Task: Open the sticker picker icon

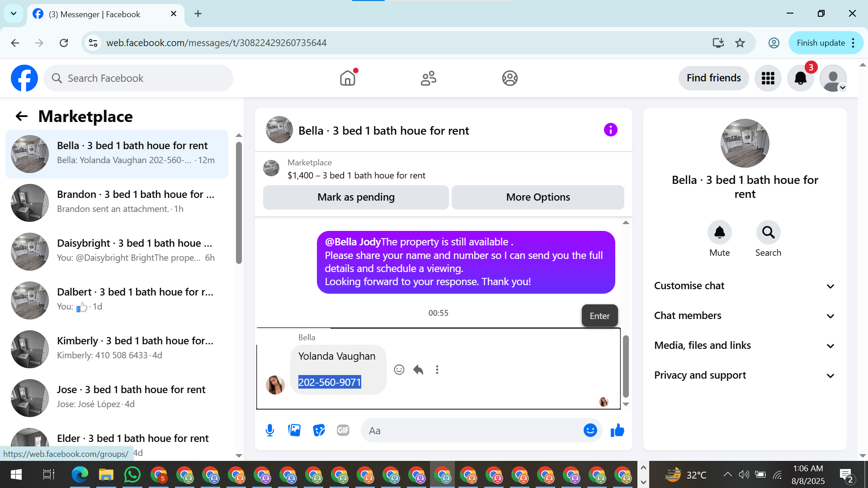Action: point(319,430)
